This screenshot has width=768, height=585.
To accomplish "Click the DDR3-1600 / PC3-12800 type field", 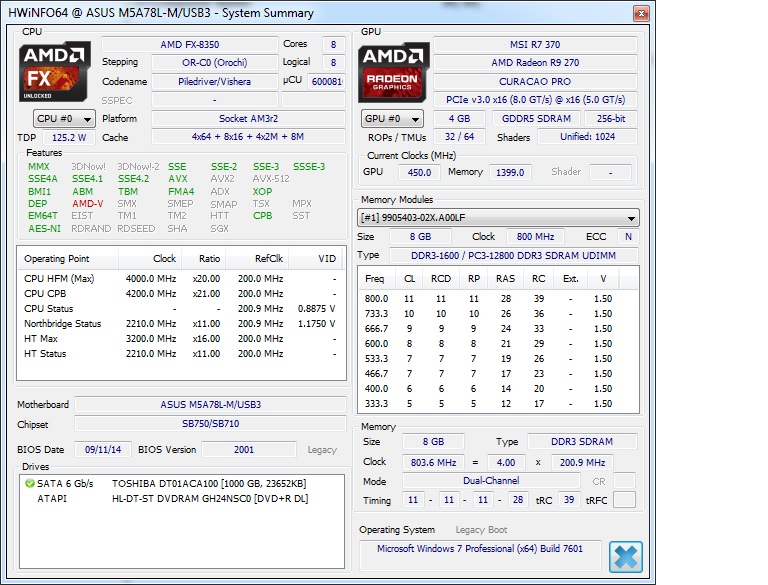I will click(x=513, y=255).
